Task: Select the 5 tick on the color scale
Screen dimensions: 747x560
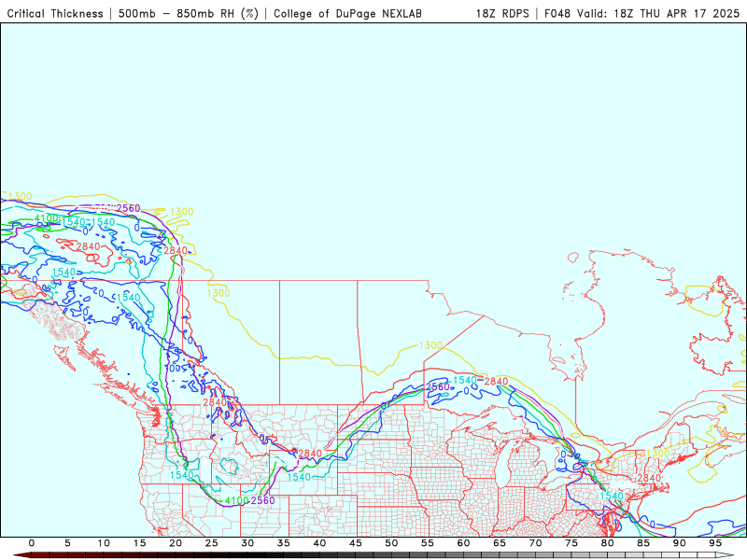Action: (67, 543)
